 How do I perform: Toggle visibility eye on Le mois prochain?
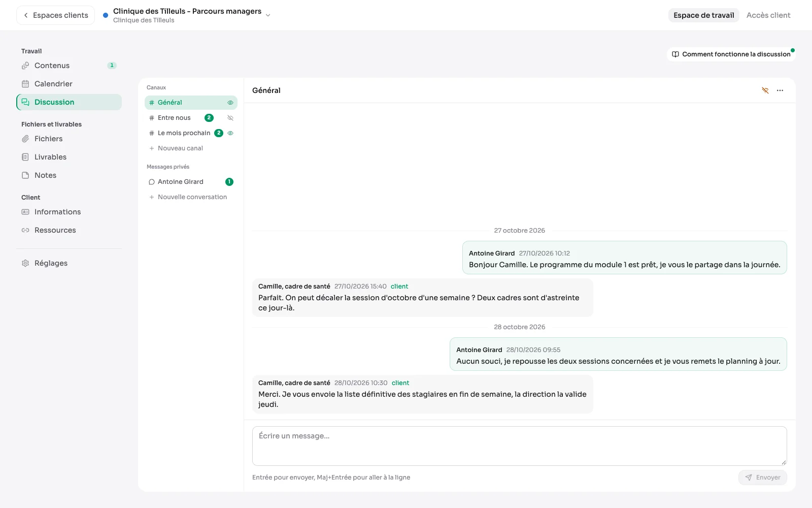(230, 133)
